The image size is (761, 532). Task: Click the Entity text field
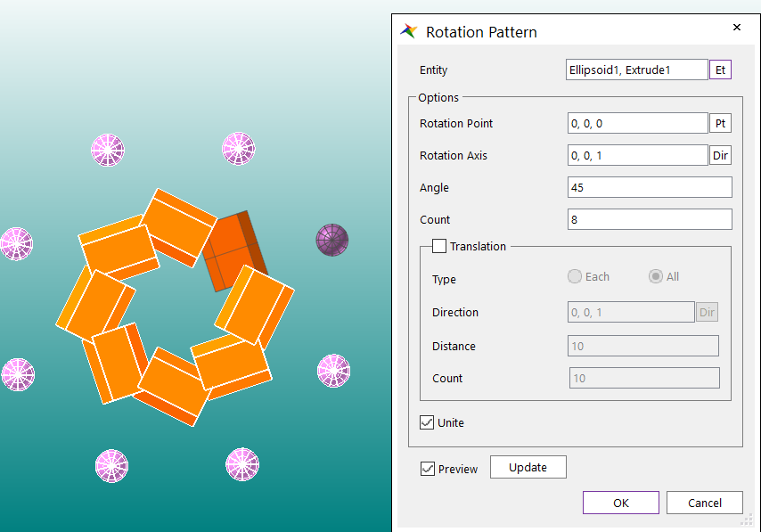(636, 70)
